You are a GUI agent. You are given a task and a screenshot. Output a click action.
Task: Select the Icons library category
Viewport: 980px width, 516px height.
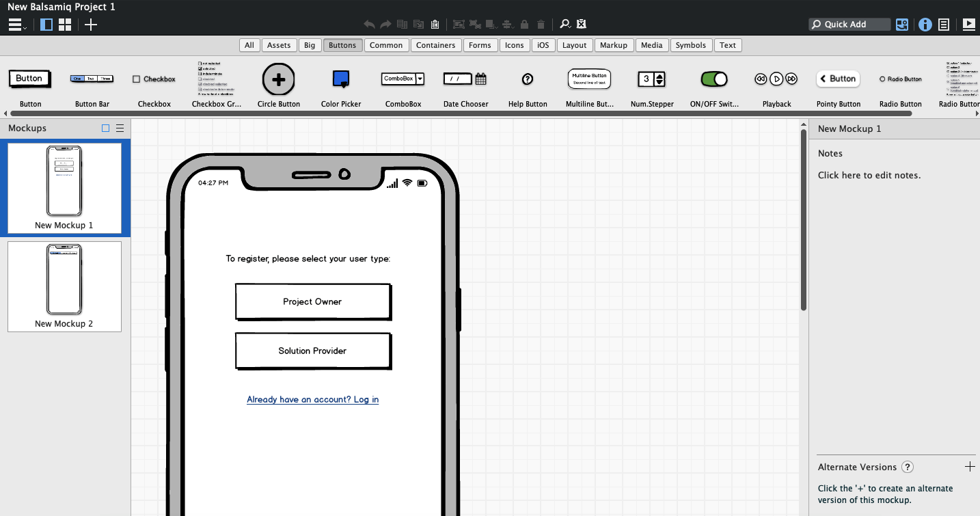514,45
